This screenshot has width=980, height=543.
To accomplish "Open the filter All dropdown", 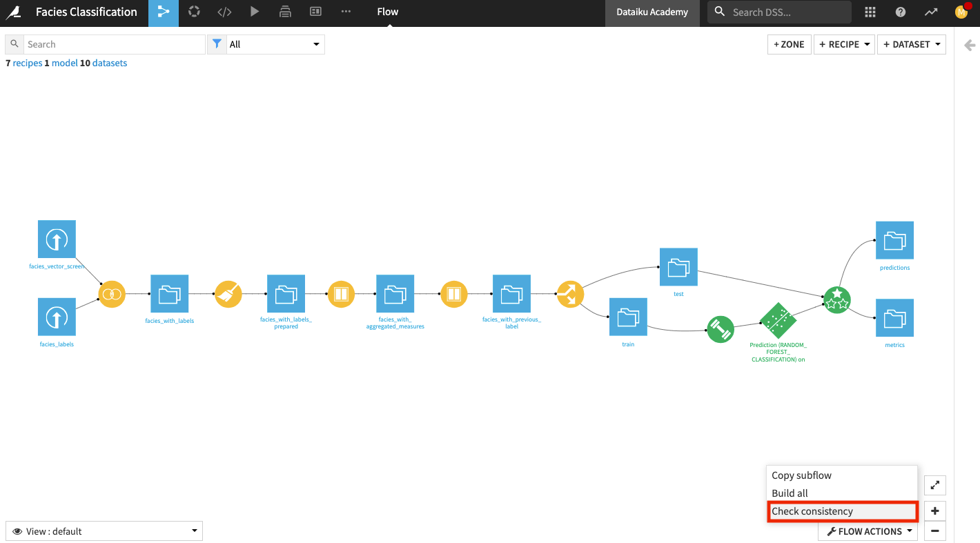I will [275, 44].
